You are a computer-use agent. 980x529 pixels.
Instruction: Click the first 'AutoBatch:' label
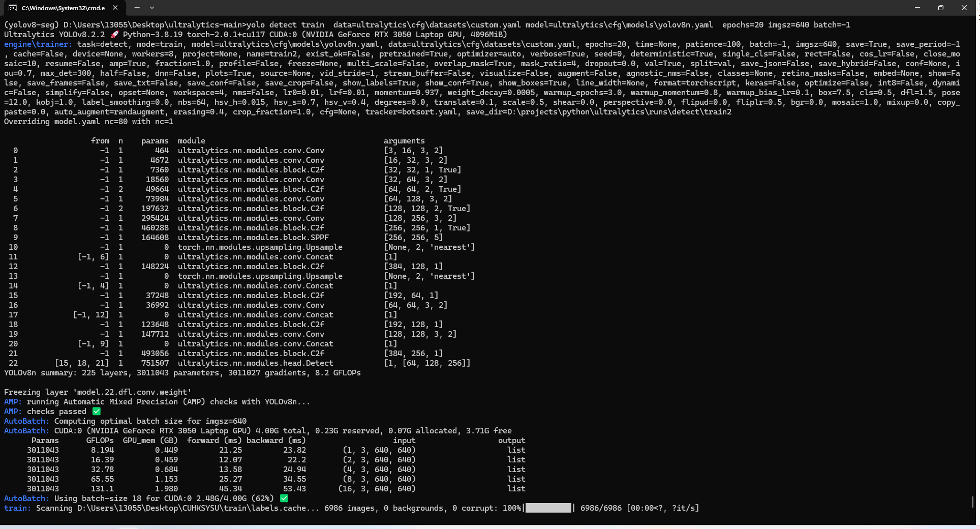(27, 421)
